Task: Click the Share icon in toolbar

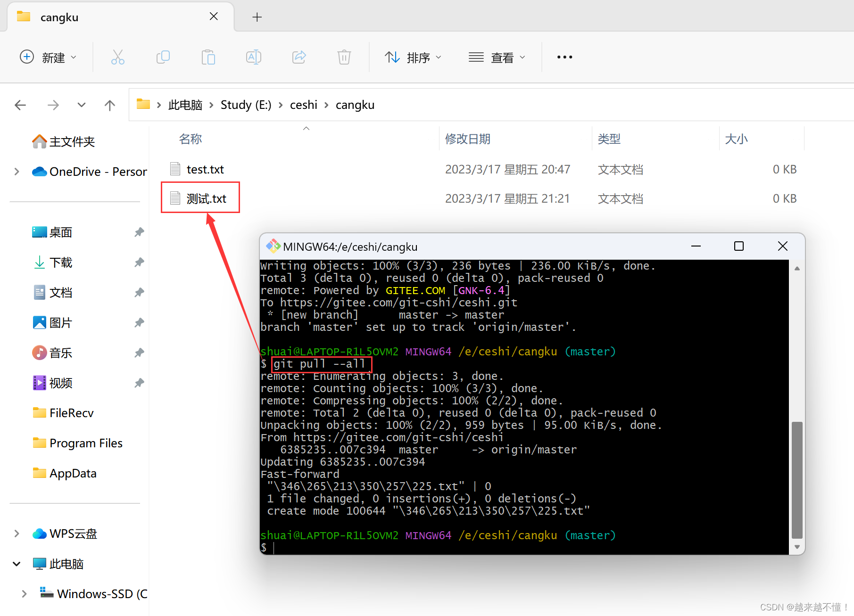Action: point(299,57)
